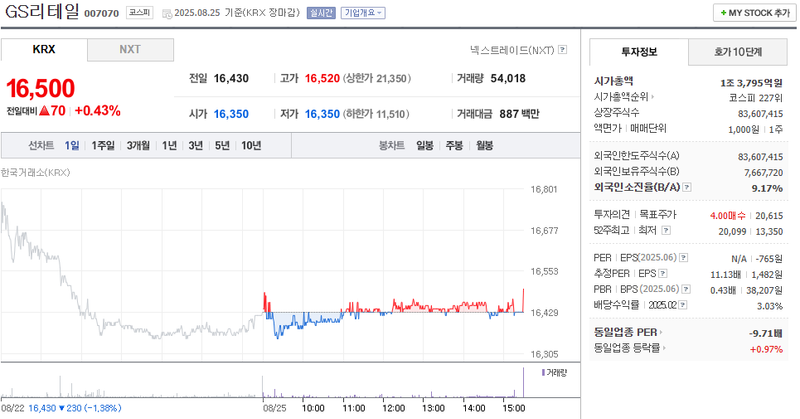The width and height of the screenshot is (800, 419).
Task: Show 1년 line chart
Action: (x=169, y=145)
